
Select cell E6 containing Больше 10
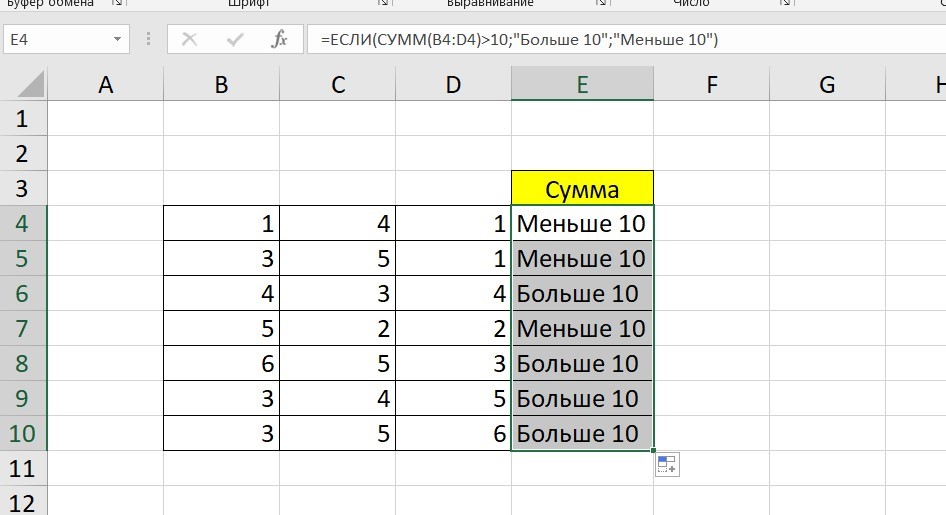(582, 294)
